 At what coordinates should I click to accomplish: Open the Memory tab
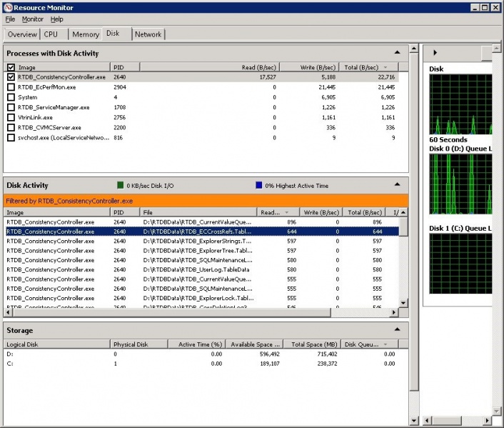[86, 34]
